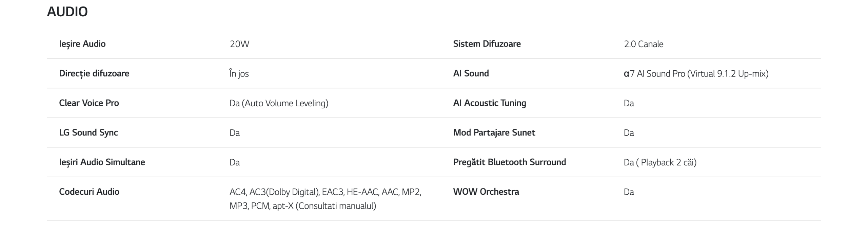Image resolution: width=868 pixels, height=230 pixels.
Task: Click the Pregătit Bluetooth Surround label
Action: click(509, 162)
